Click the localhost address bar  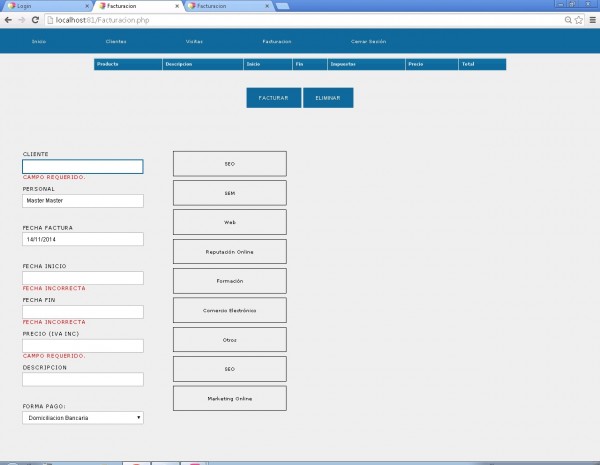300,20
